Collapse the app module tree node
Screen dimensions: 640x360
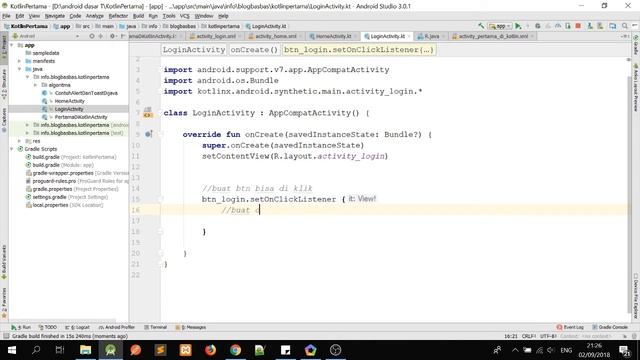pyautogui.click(x=12, y=45)
